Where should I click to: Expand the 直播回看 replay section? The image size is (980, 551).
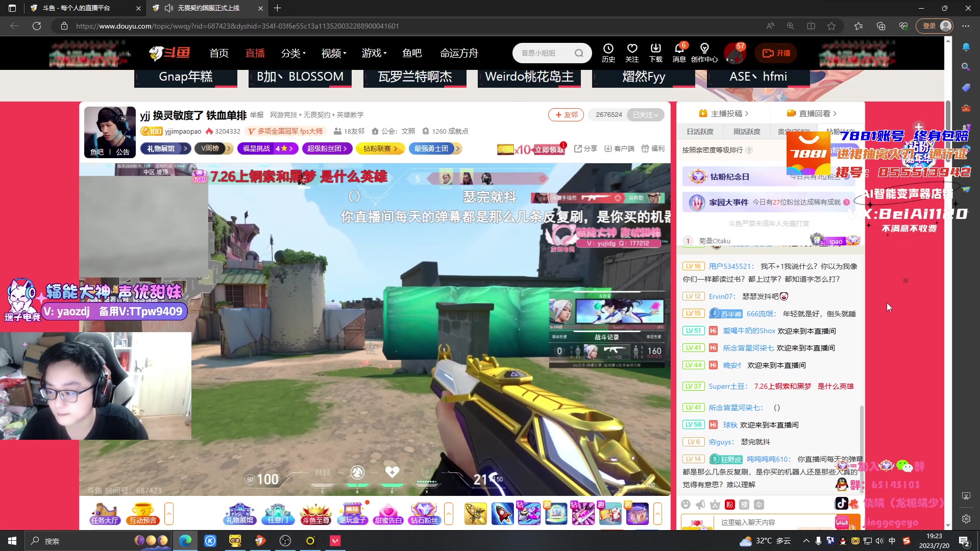tap(812, 113)
